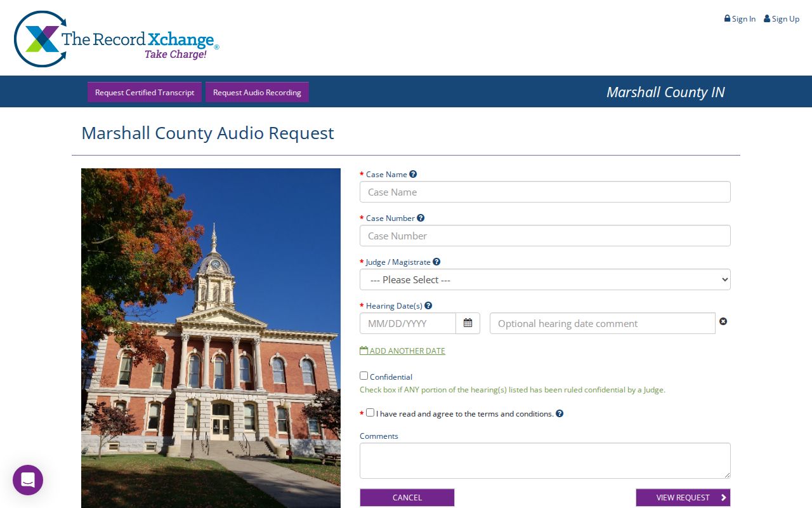The width and height of the screenshot is (812, 508).
Task: Focus the Case Name input field
Action: point(545,192)
